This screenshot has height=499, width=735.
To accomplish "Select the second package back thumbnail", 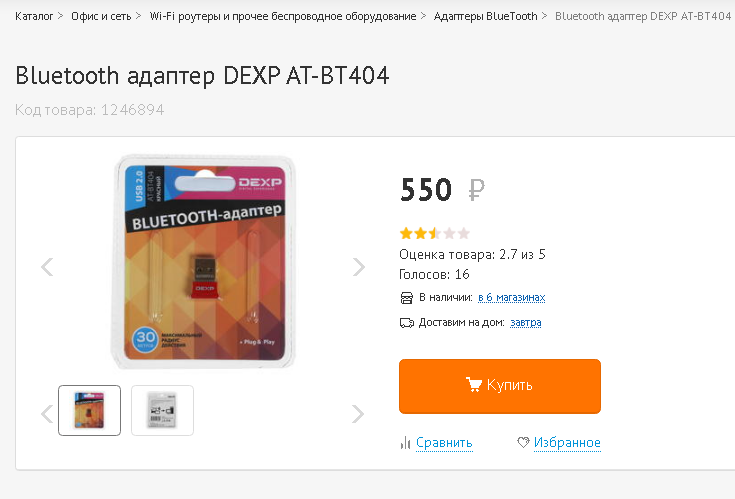I will point(162,410).
